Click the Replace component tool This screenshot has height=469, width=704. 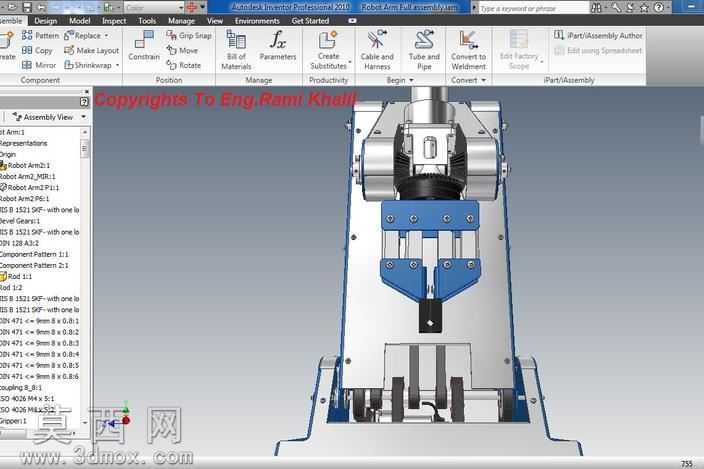point(83,35)
